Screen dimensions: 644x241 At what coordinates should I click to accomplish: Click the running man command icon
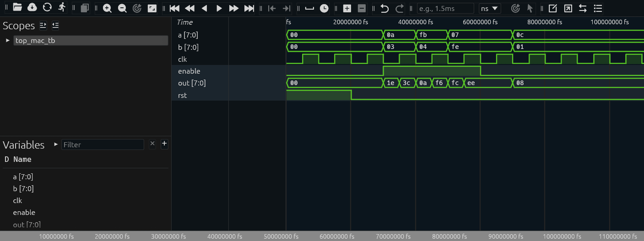point(62,8)
